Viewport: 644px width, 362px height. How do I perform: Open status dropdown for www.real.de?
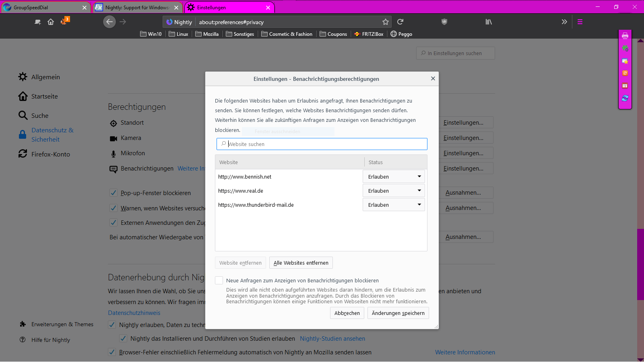coord(394,191)
